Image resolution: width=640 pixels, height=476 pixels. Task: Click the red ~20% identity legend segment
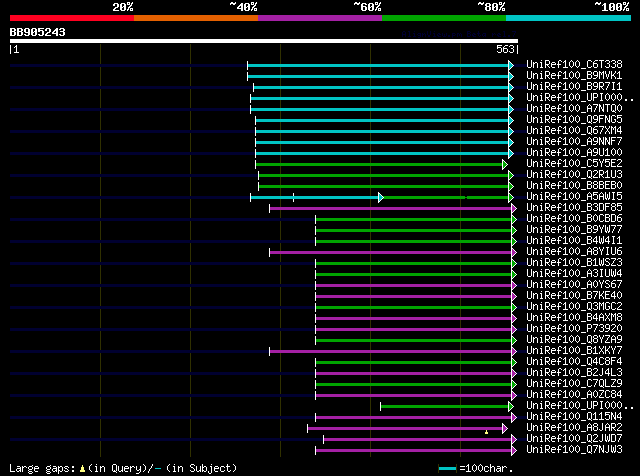pyautogui.click(x=72, y=18)
